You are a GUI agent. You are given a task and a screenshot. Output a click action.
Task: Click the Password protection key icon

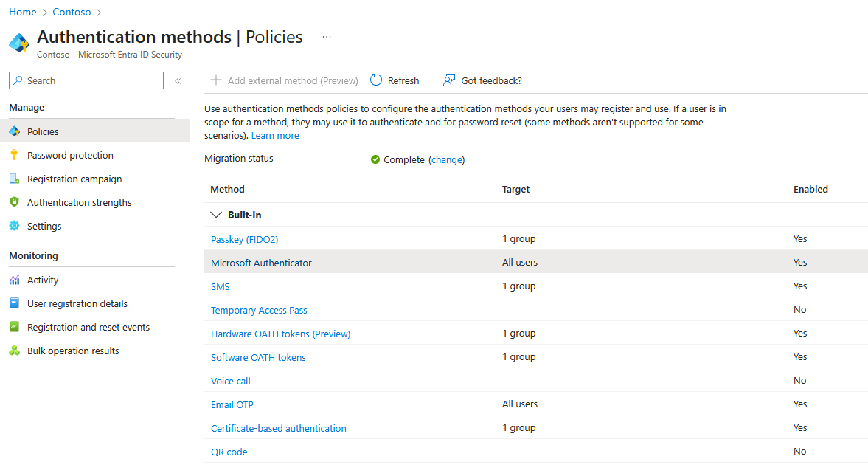coord(14,155)
